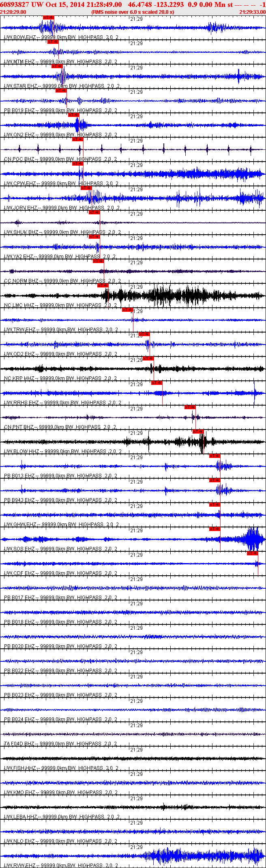Image resolution: width=266 pixels, height=868 pixels.
Task: Select the red pick flag on UW.GHW trace
Action: [x=215, y=505]
